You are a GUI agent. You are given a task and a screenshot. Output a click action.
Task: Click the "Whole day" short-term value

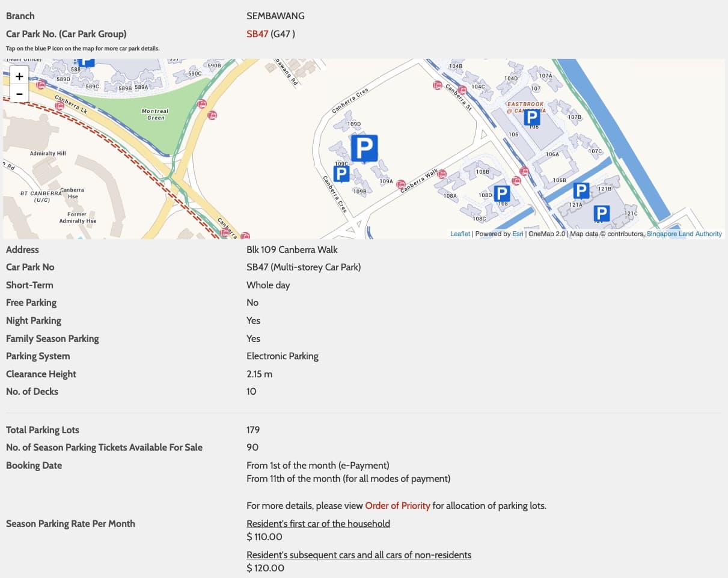(x=268, y=285)
